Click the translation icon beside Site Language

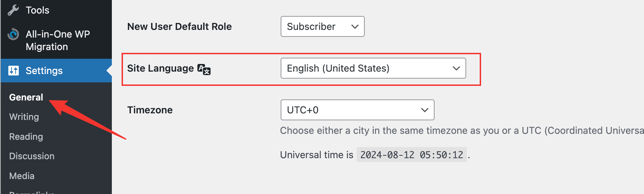(204, 69)
